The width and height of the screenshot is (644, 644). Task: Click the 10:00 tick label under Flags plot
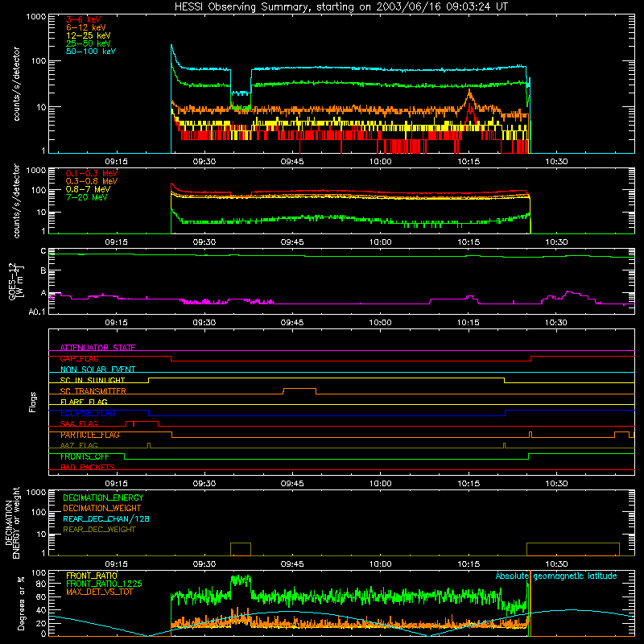click(380, 484)
